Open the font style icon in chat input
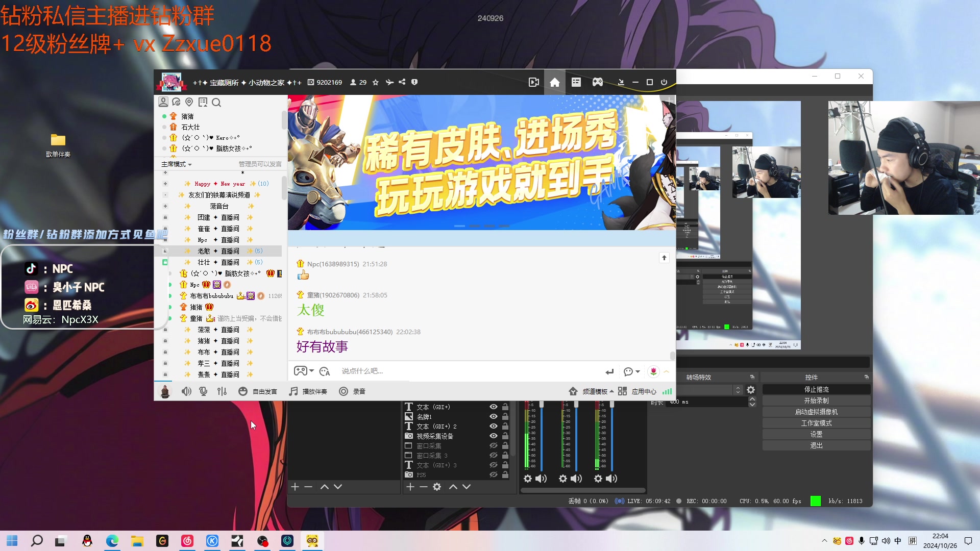This screenshot has width=980, height=551. pos(325,371)
